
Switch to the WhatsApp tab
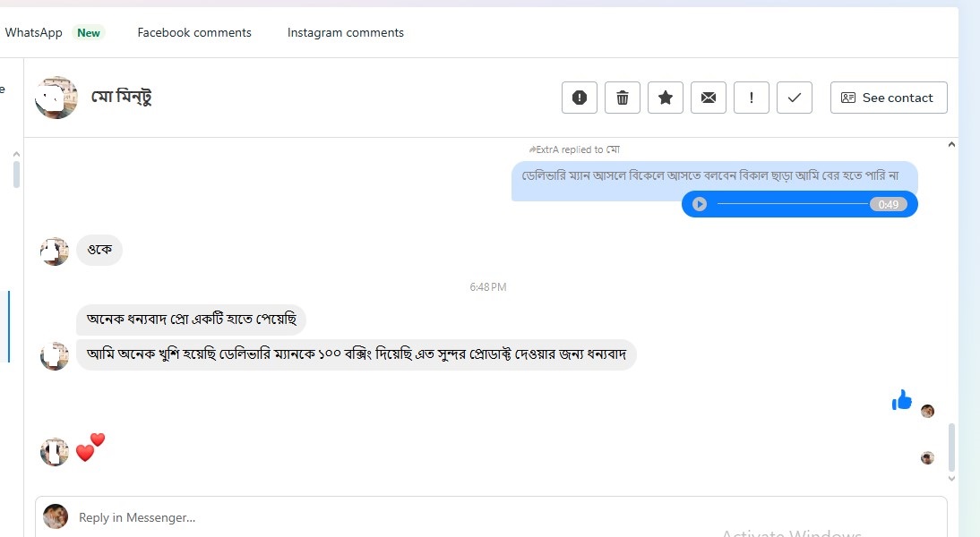34,32
